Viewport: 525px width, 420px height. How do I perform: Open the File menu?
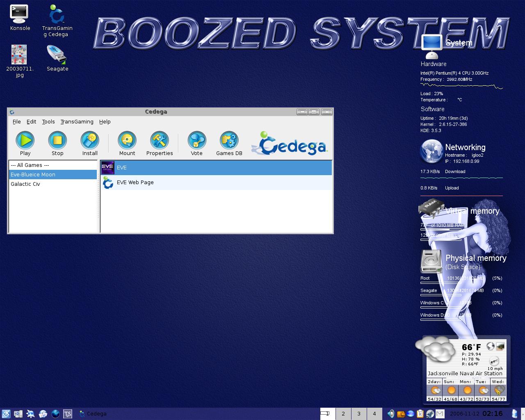[17, 122]
